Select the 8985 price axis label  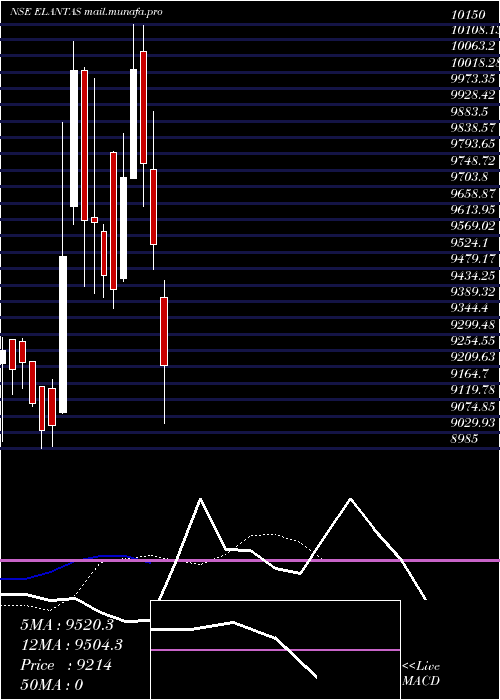(464, 439)
